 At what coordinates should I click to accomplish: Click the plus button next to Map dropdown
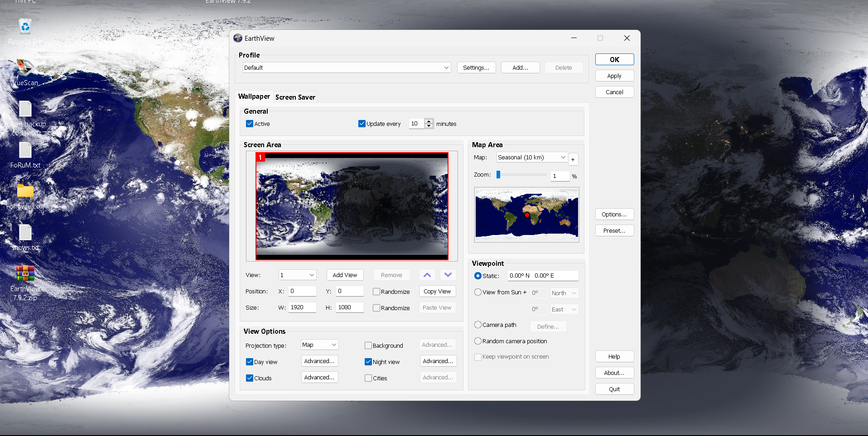(x=573, y=159)
